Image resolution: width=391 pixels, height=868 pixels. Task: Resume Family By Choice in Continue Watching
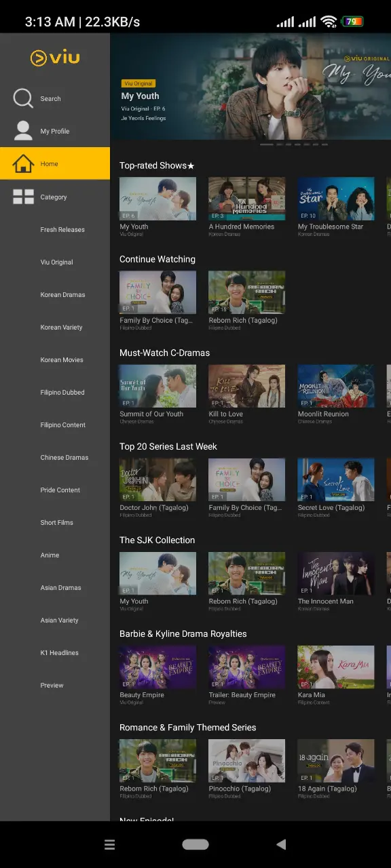point(157,292)
